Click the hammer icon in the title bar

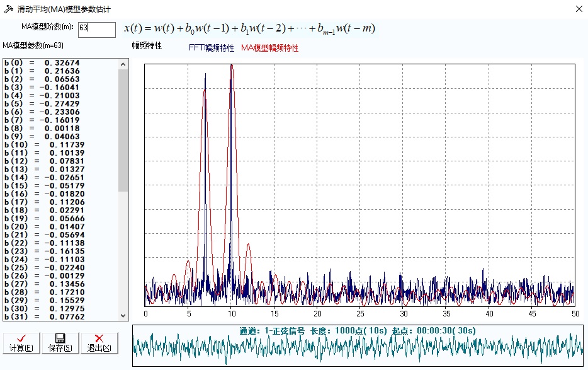click(x=8, y=9)
